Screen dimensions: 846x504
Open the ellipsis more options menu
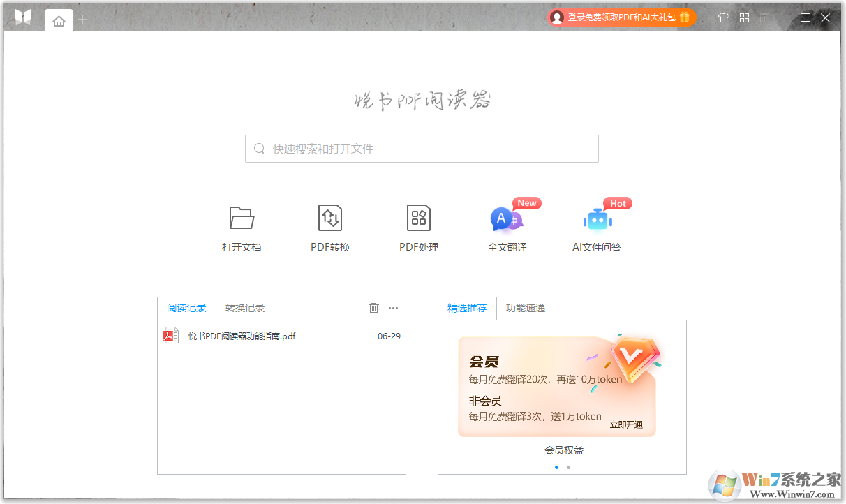[x=393, y=308]
